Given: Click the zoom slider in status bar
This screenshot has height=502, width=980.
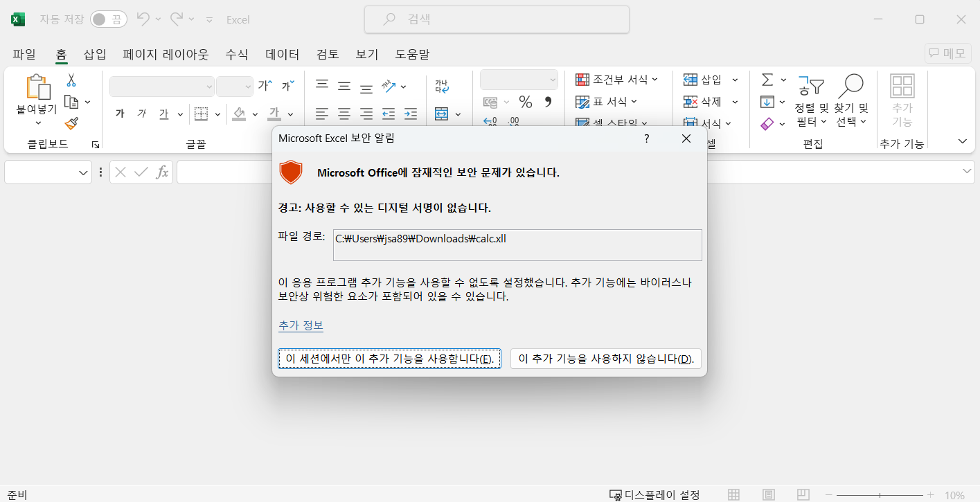Looking at the screenshot, I should [880, 495].
